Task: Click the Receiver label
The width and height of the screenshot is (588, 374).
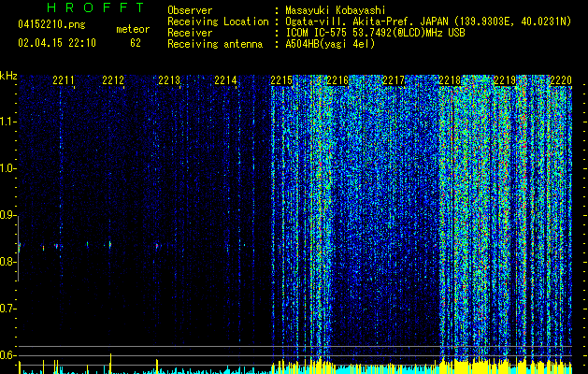Action: pos(190,33)
